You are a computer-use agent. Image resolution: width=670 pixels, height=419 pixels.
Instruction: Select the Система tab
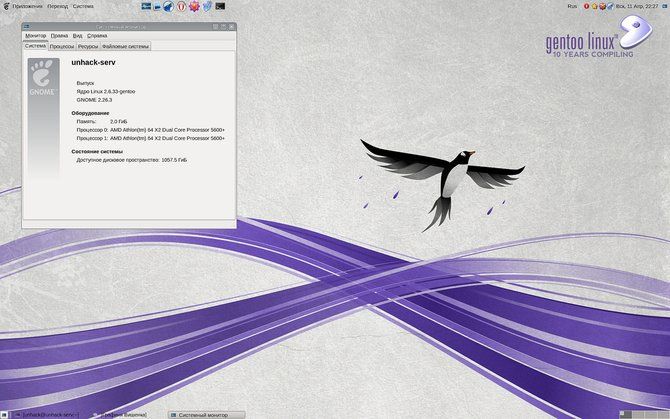[x=35, y=46]
